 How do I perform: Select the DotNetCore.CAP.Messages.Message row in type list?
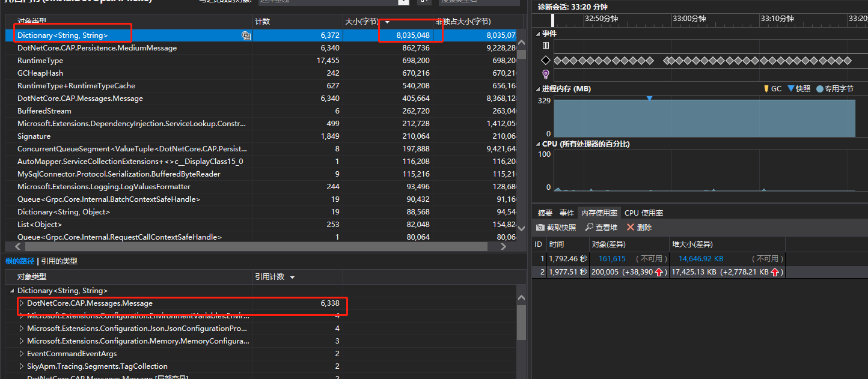pos(261,99)
